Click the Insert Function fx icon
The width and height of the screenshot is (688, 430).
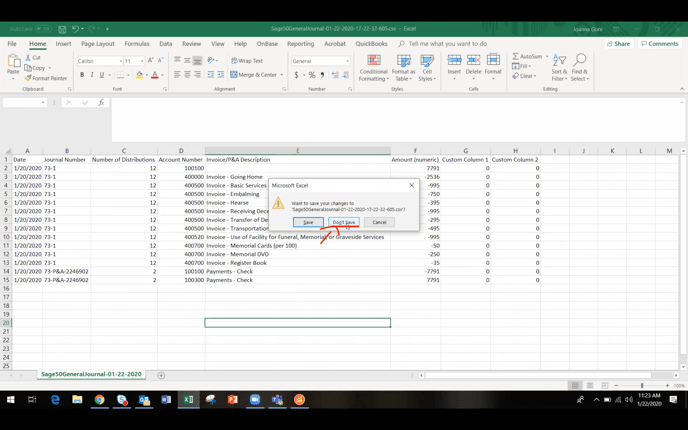click(x=101, y=102)
